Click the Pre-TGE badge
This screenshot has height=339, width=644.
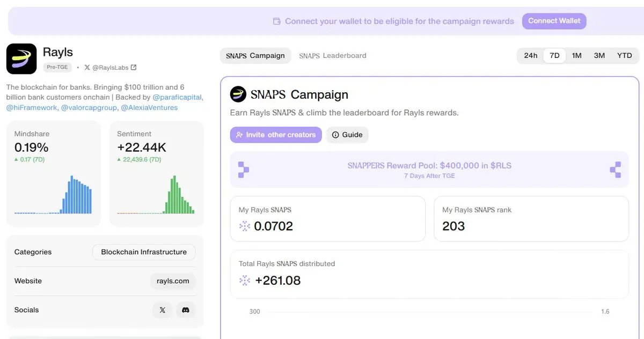tap(57, 68)
